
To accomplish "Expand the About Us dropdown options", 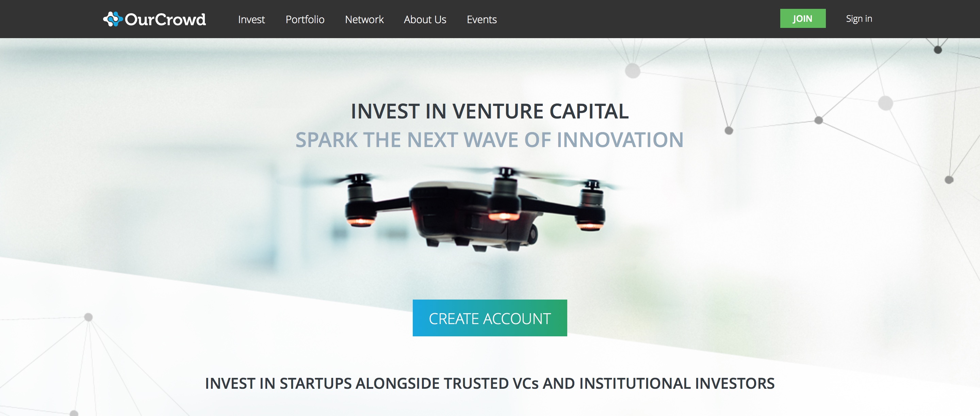I will coord(425,19).
